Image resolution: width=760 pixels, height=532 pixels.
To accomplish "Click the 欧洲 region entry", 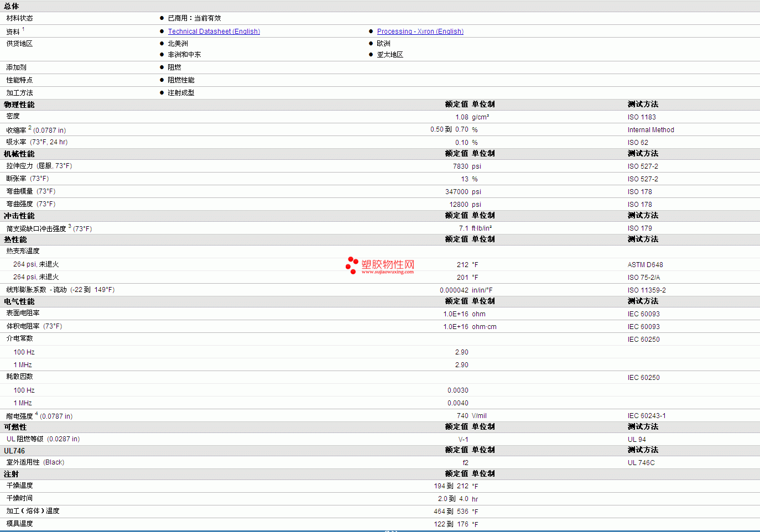I will 383,44.
